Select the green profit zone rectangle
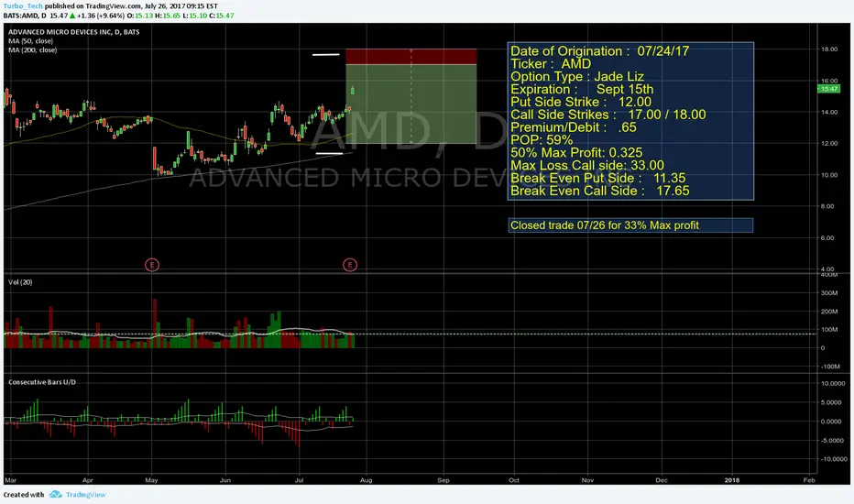Image resolution: width=854 pixels, height=504 pixels. [411, 104]
